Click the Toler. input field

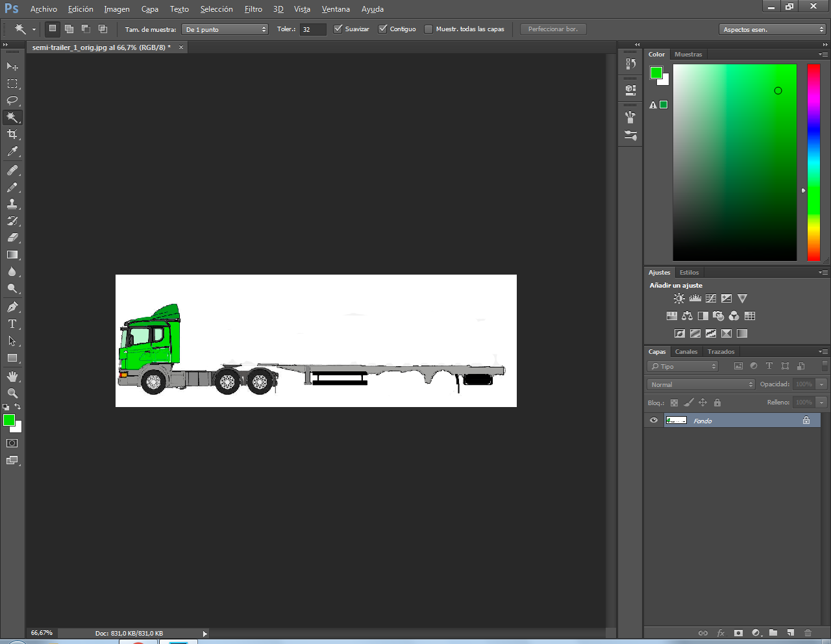pyautogui.click(x=313, y=29)
